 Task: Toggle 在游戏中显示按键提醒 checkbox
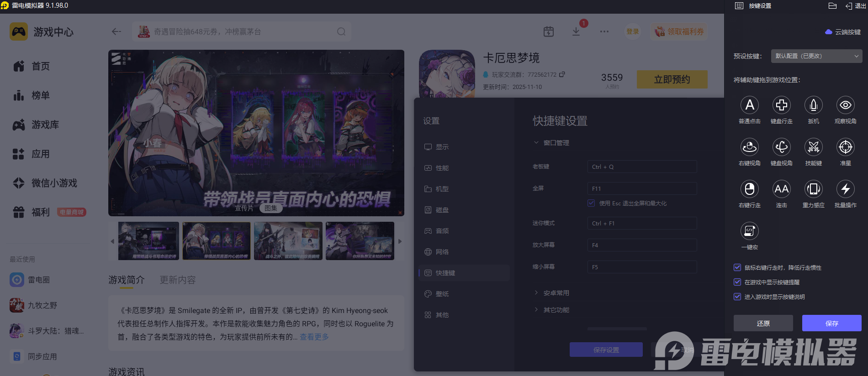[737, 282]
